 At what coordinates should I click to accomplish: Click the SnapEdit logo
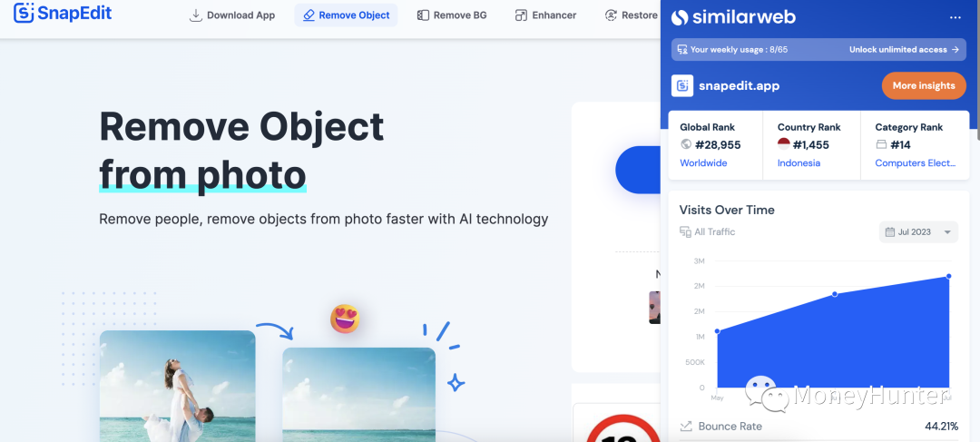[x=63, y=13]
